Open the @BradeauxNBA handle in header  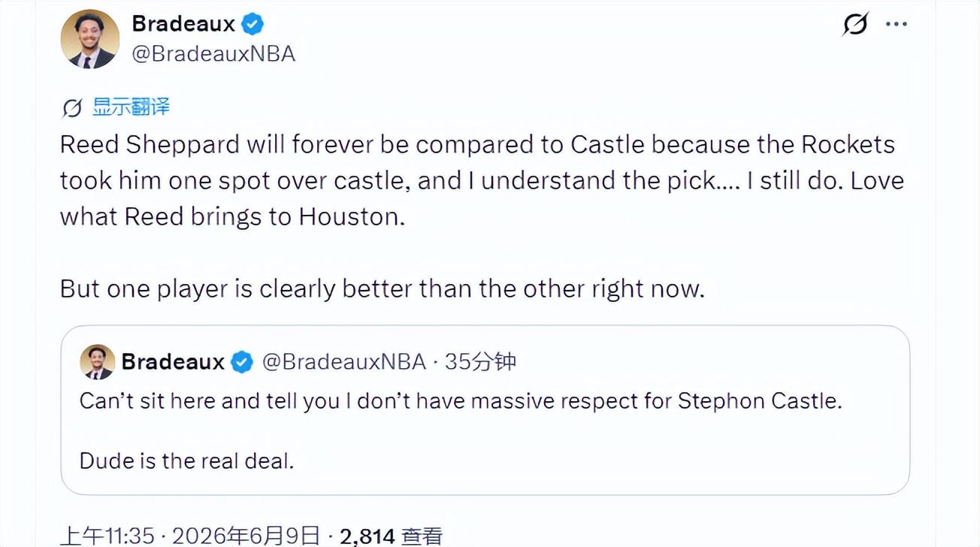click(213, 54)
